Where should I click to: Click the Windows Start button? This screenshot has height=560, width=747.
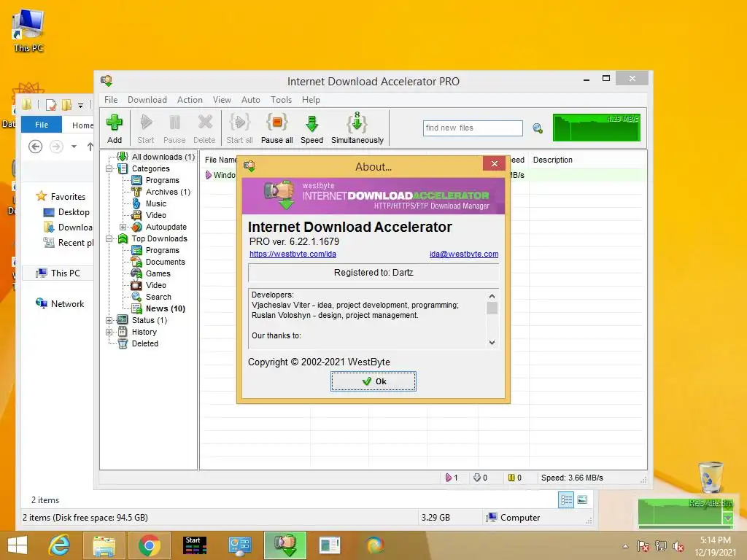(x=18, y=545)
